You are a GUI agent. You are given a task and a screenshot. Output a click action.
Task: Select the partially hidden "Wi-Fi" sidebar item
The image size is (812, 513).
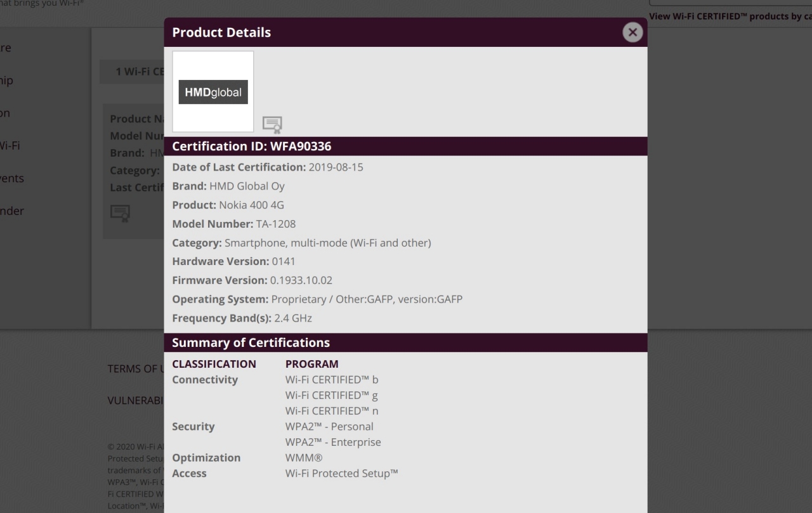pyautogui.click(x=10, y=146)
